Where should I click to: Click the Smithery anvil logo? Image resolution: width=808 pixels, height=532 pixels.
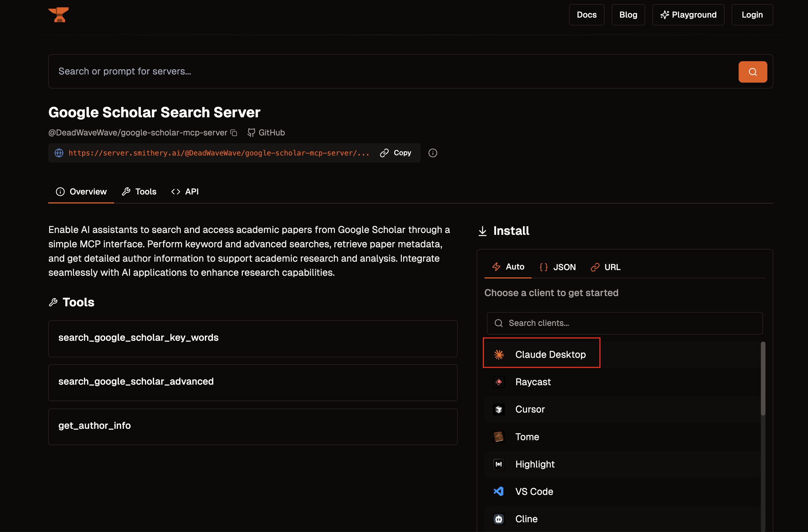tap(59, 15)
